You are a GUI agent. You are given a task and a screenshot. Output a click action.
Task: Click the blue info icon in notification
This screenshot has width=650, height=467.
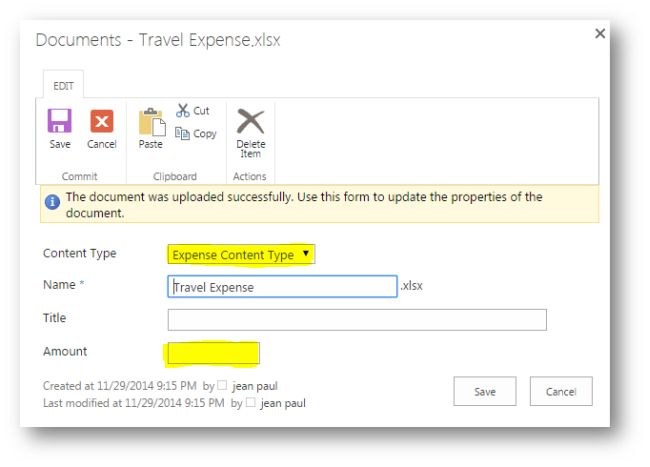coord(51,204)
